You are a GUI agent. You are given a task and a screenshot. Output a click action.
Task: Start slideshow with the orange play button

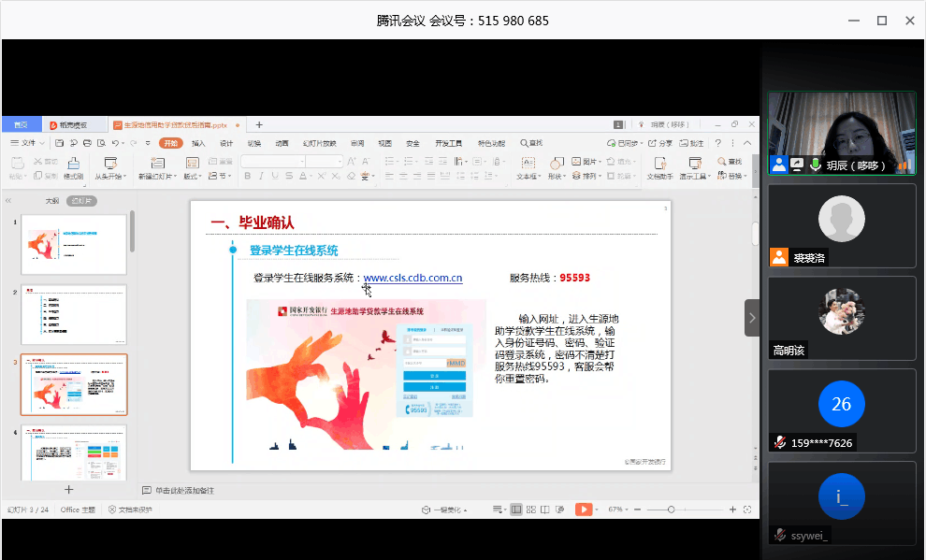pyautogui.click(x=583, y=510)
